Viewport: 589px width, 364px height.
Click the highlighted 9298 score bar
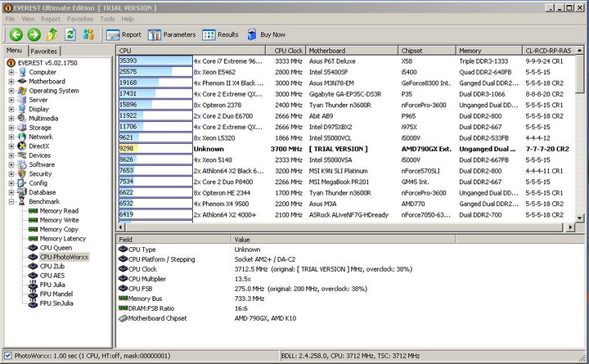(x=155, y=149)
